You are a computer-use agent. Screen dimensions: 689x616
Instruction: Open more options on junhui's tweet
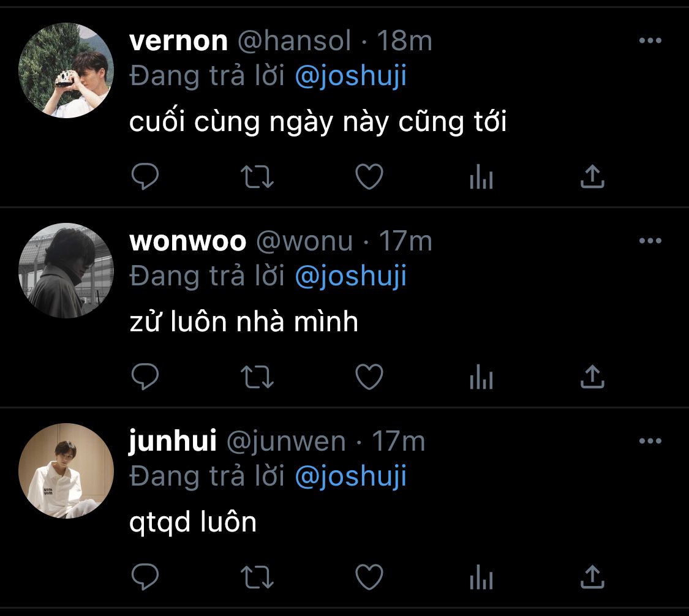point(650,441)
